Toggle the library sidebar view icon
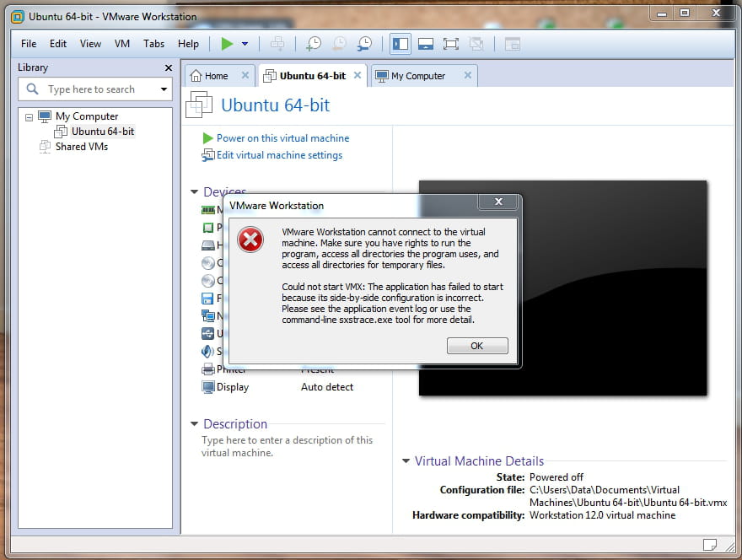Image resolution: width=742 pixels, height=560 pixels. (x=401, y=44)
